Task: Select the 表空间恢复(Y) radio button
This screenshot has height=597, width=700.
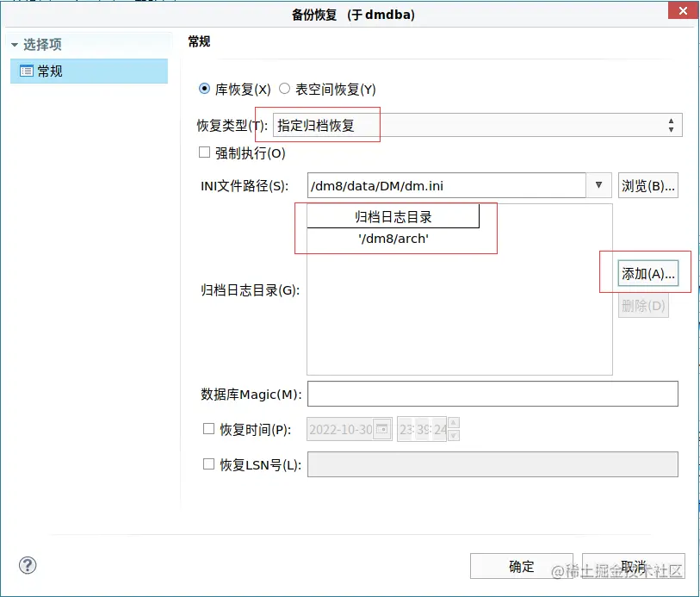Action: (284, 89)
